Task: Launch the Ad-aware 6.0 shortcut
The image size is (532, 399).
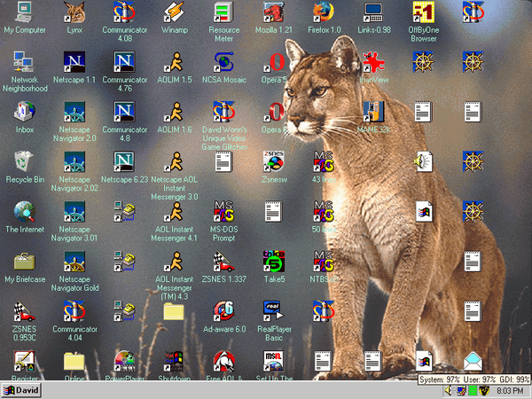Action: click(224, 311)
